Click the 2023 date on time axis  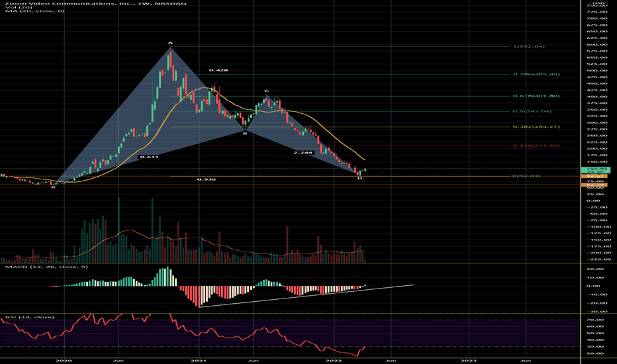tap(469, 361)
